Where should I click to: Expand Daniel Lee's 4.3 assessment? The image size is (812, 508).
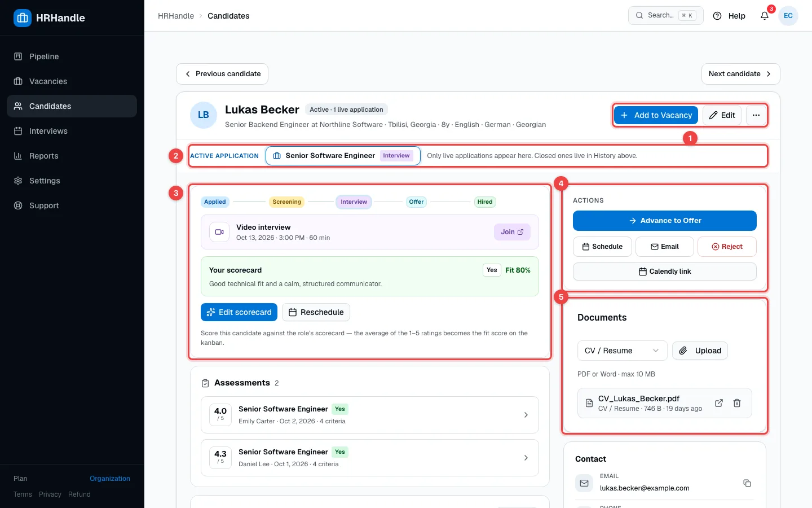(370, 458)
